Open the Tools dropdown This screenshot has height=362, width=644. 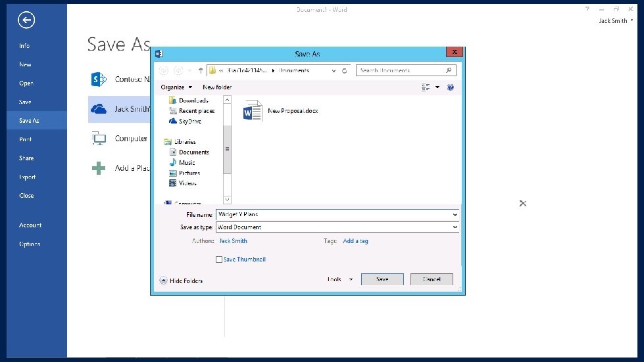pos(340,279)
